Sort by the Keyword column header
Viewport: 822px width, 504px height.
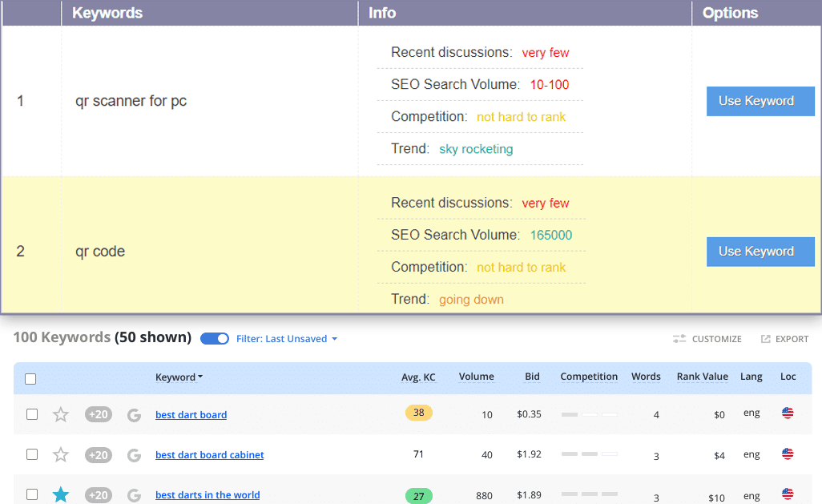coord(179,377)
